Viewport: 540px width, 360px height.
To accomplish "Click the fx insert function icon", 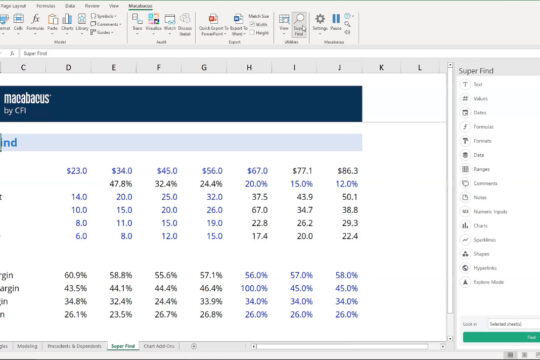I will 12,53.
